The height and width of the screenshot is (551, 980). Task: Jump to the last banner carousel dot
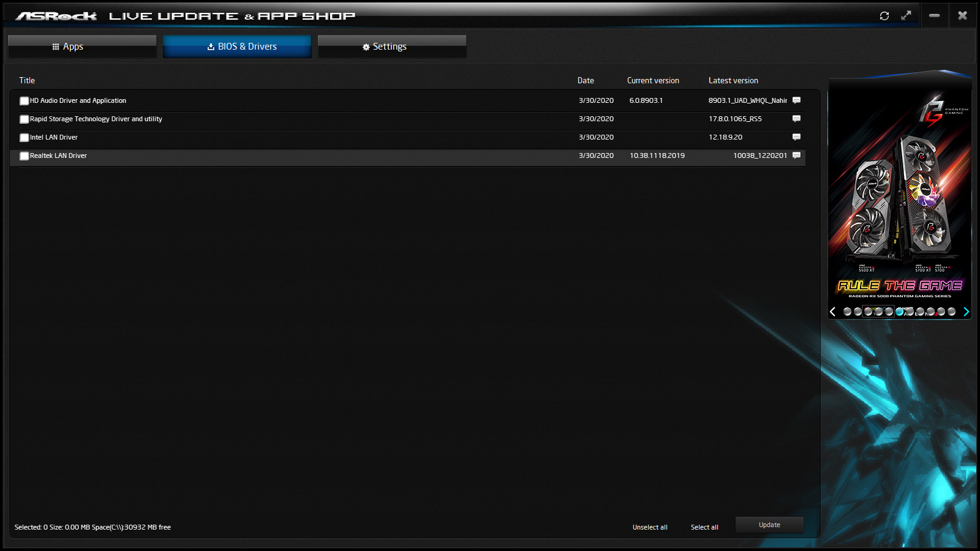pyautogui.click(x=951, y=312)
